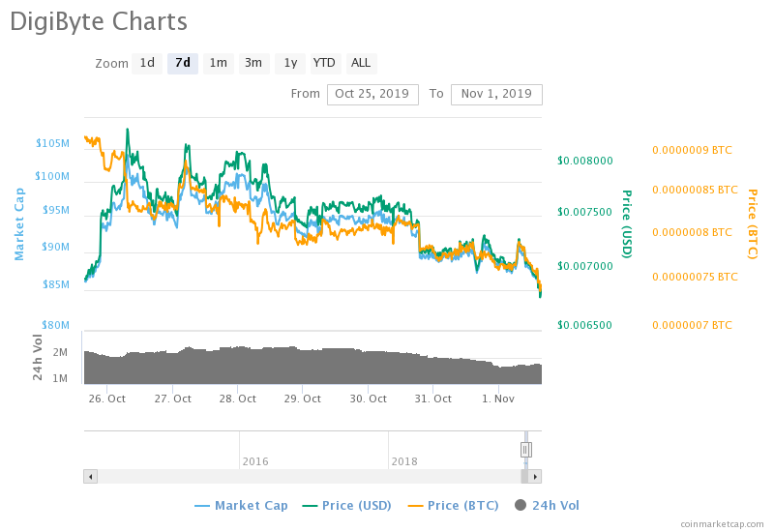Show ALL historical data

[361, 63]
